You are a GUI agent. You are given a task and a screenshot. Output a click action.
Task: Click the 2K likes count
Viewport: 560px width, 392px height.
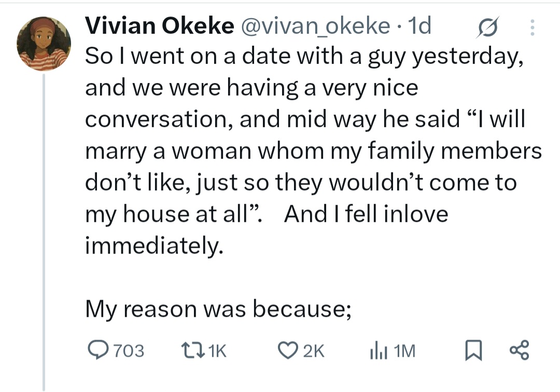(x=313, y=352)
